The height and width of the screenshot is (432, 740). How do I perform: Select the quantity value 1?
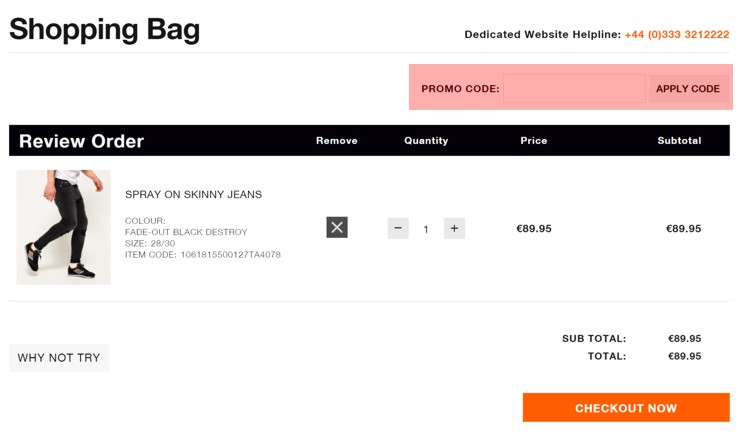coord(426,229)
